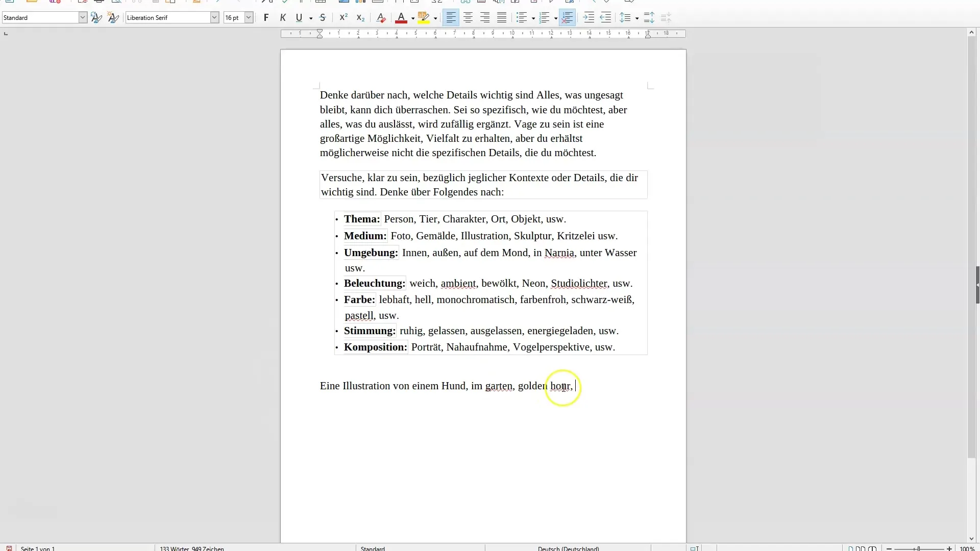The height and width of the screenshot is (551, 980).
Task: Toggle the bullet list formatting
Action: (x=522, y=17)
